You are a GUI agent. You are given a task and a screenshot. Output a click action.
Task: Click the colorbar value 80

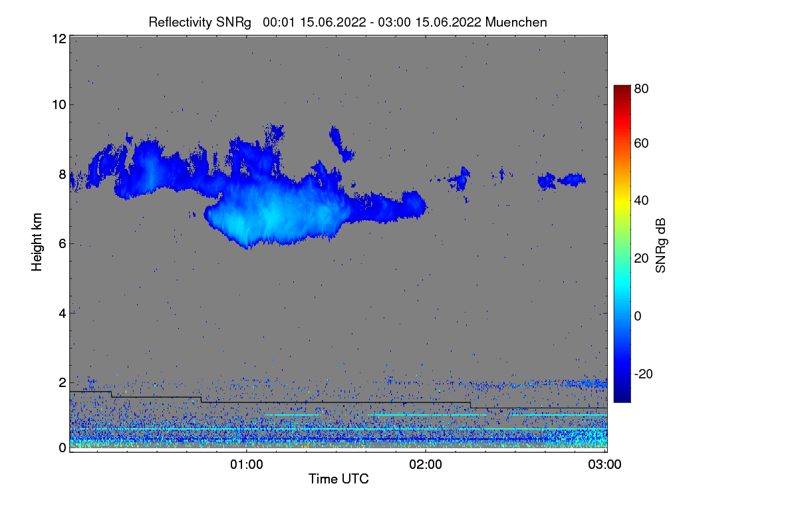click(x=642, y=88)
